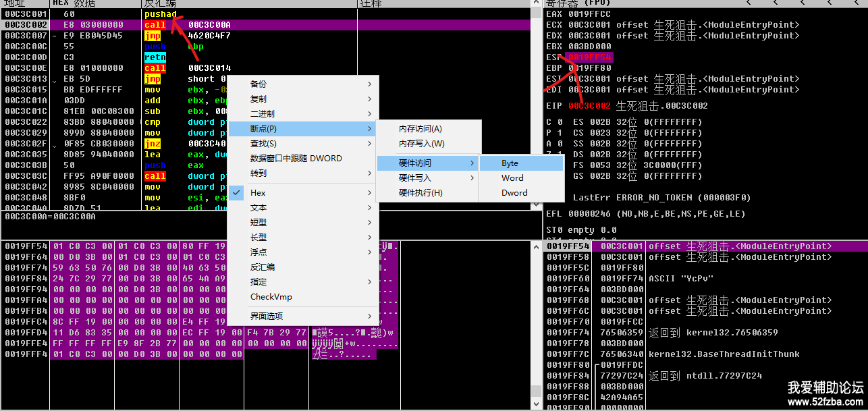Expand the 复制 submenu chevron
Screen dimensions: 868x411
click(369, 99)
